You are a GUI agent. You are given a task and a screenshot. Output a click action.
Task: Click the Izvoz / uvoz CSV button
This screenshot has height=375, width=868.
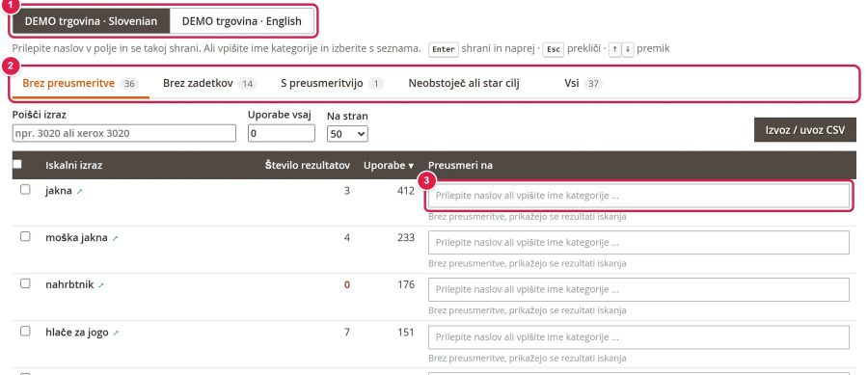[805, 130]
